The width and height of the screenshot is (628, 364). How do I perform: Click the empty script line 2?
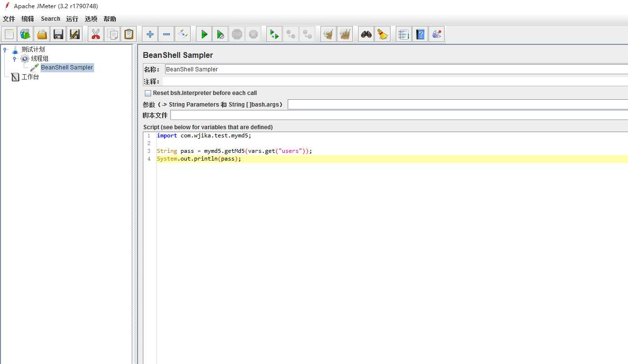(x=392, y=143)
